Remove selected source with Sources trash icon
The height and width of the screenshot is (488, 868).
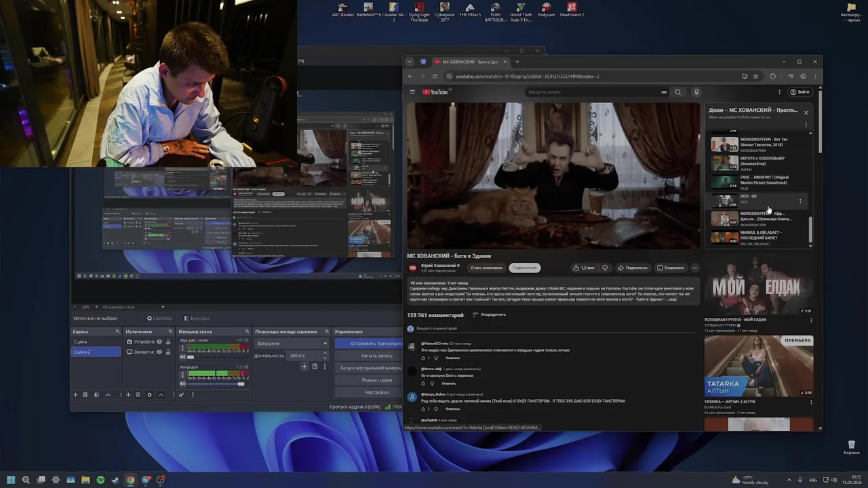138,395
